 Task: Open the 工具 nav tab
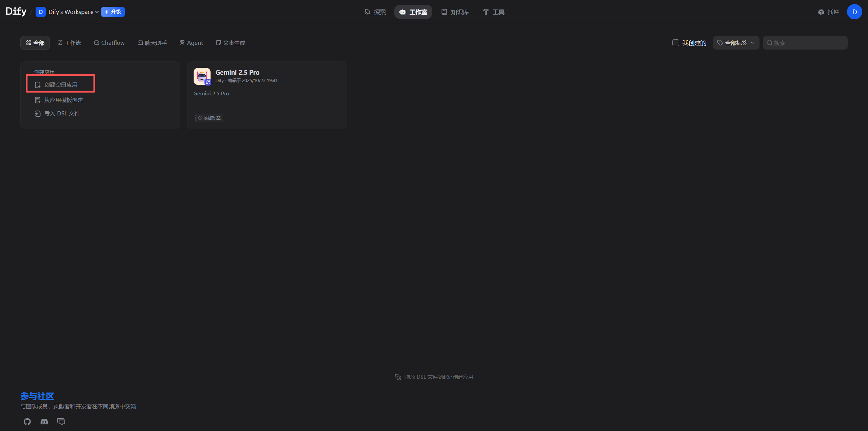(x=494, y=12)
